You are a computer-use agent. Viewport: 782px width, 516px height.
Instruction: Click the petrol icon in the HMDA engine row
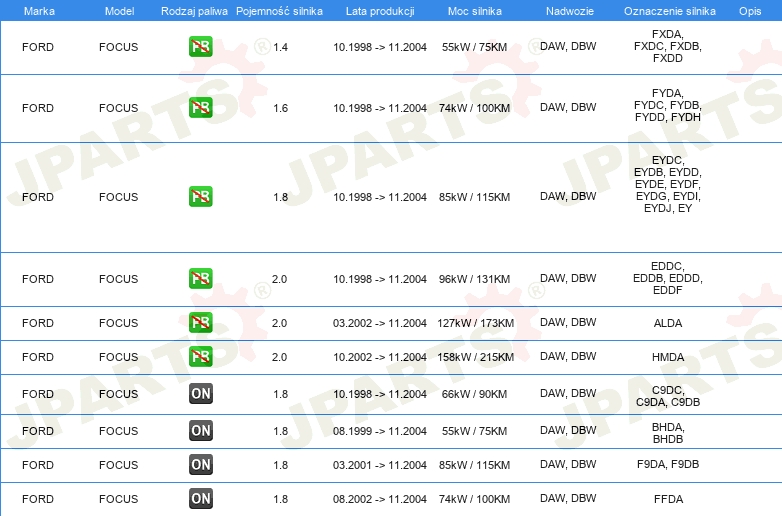[201, 357]
